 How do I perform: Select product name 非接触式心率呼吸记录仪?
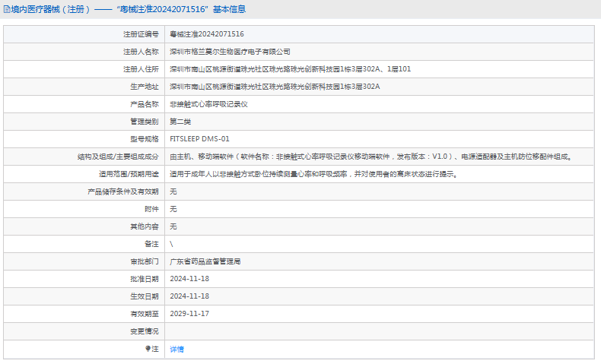pyautogui.click(x=208, y=104)
